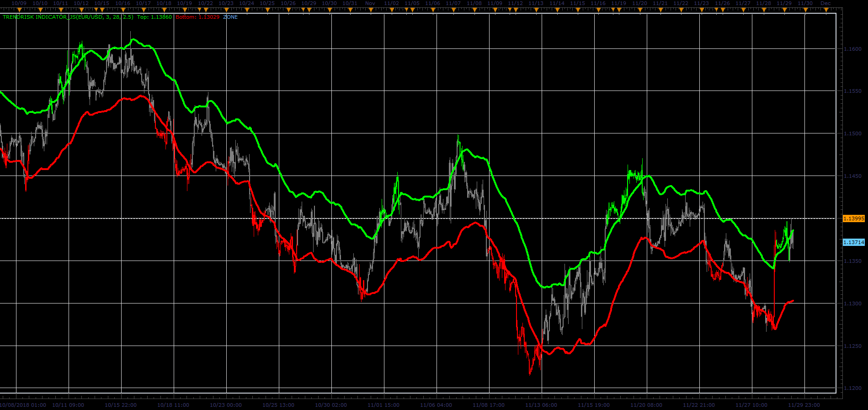
Task: Select the 10/17 date on top axis
Action: 143,3
